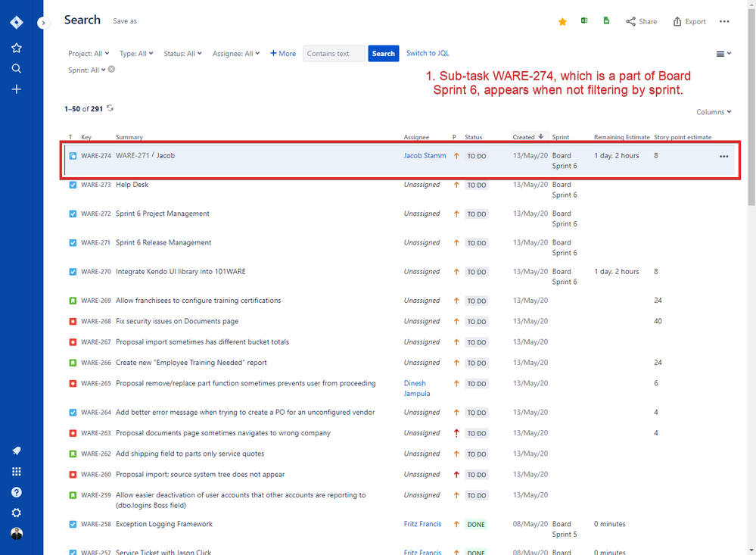Toggle the yellow favorite star for this search
Image resolution: width=756 pixels, height=555 pixels.
[562, 21]
